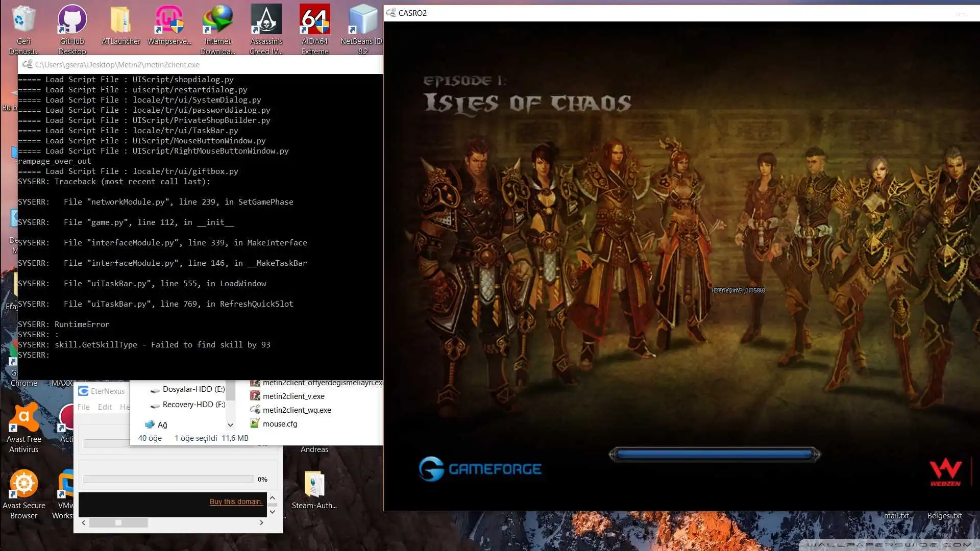Select the Ağ network icon in Explorer tree
This screenshot has width=980, height=551.
coord(150,424)
